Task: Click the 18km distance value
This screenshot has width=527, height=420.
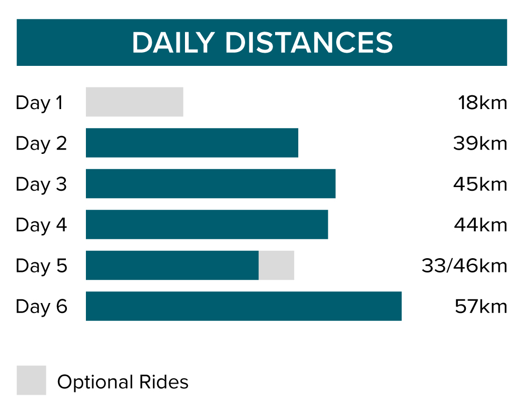Action: click(x=482, y=103)
